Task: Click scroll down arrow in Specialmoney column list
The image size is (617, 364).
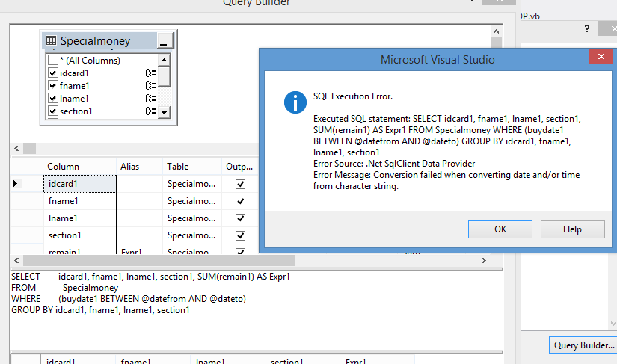Action: click(164, 112)
